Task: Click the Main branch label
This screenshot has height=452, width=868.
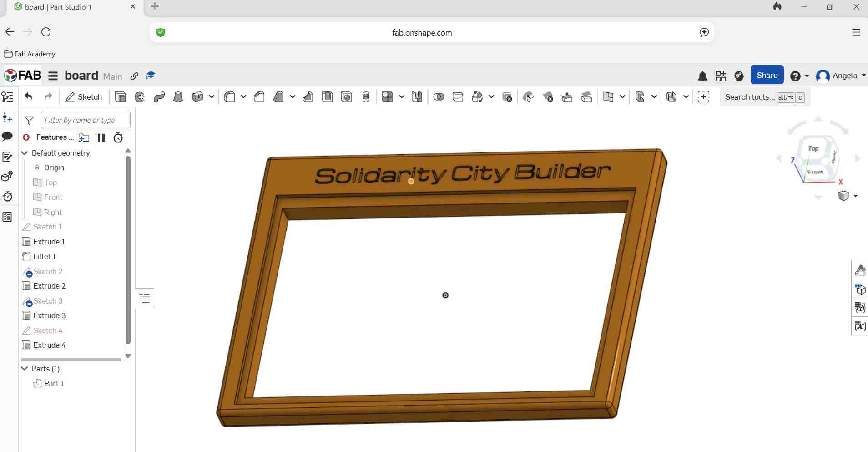Action: coord(112,76)
